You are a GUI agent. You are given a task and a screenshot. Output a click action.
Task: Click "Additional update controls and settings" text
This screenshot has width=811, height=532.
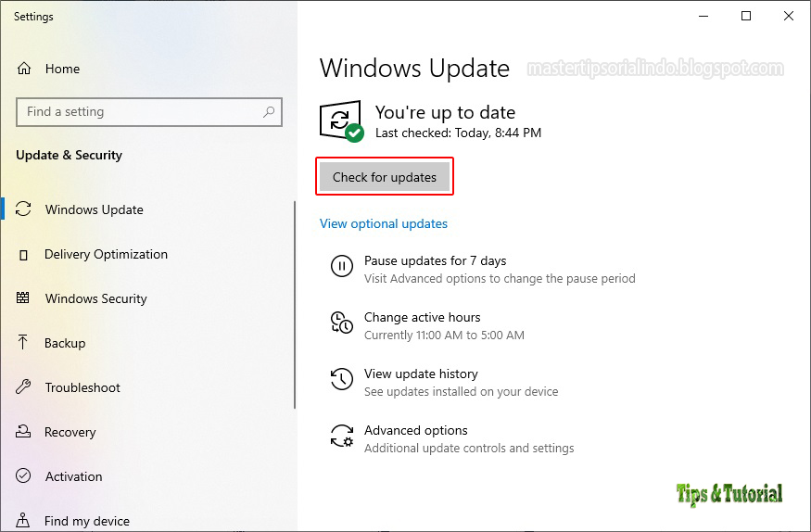(x=469, y=448)
